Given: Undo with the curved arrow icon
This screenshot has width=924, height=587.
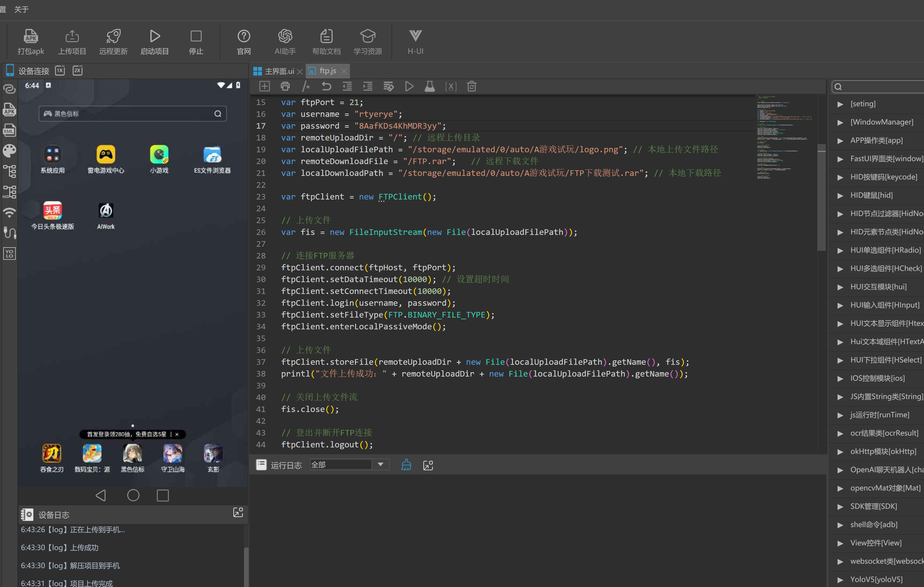Looking at the screenshot, I should click(327, 86).
